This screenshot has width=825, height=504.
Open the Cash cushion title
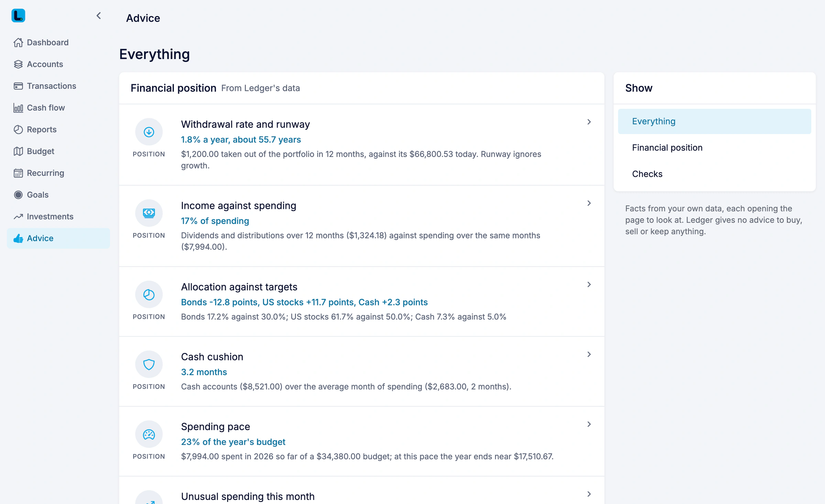212,357
